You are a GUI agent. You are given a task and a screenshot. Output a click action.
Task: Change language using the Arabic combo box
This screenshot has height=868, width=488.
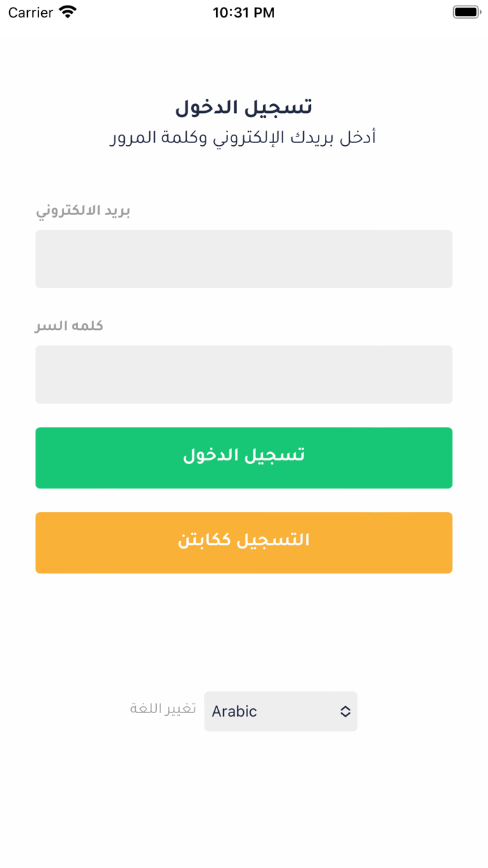[x=280, y=711]
